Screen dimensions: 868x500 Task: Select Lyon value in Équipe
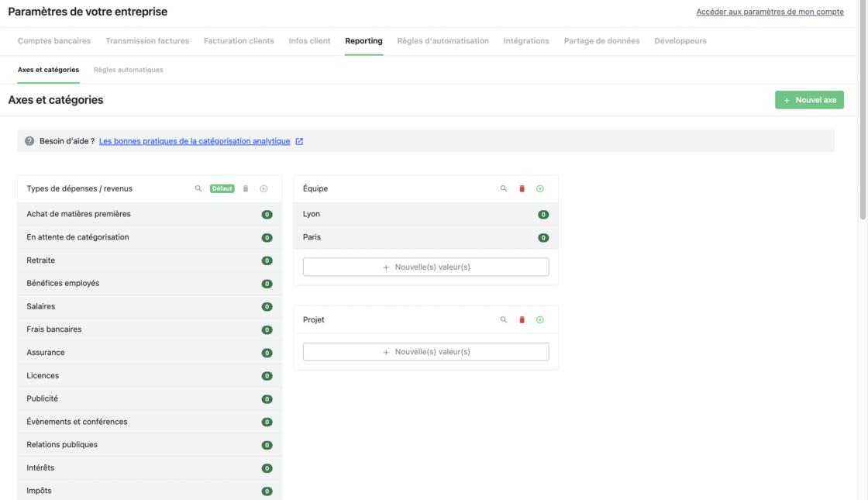425,214
